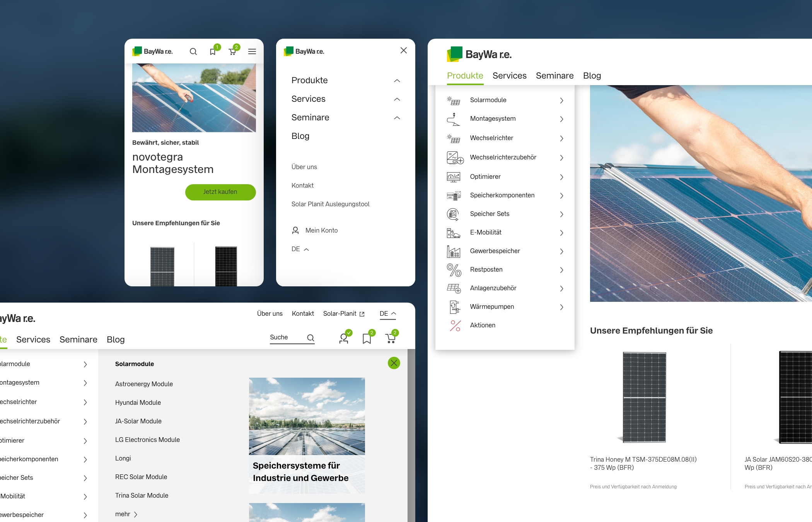
Task: Toggle mobile hamburger menu open
Action: (x=253, y=51)
